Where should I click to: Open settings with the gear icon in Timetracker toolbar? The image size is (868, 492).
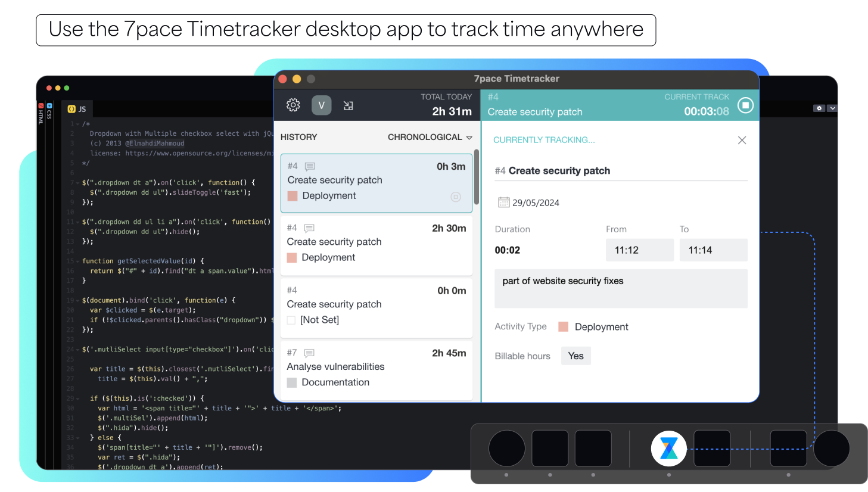point(293,105)
